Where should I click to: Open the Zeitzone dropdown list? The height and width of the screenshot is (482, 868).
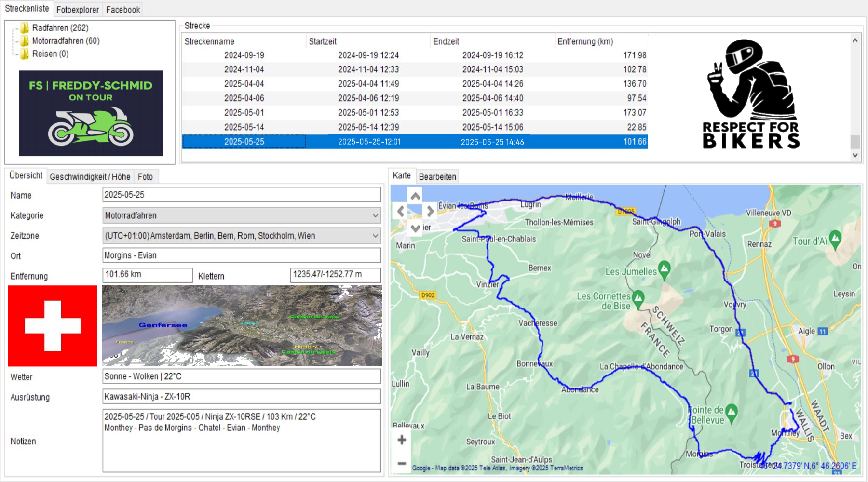pos(375,236)
